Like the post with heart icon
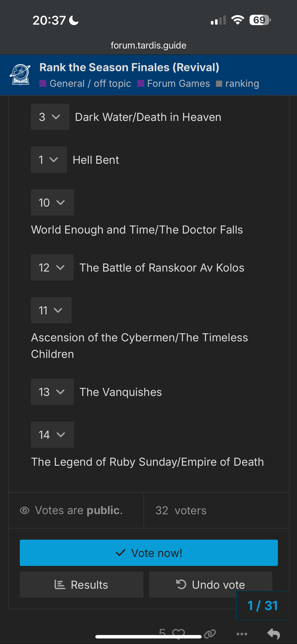297x644 pixels. coord(178,634)
